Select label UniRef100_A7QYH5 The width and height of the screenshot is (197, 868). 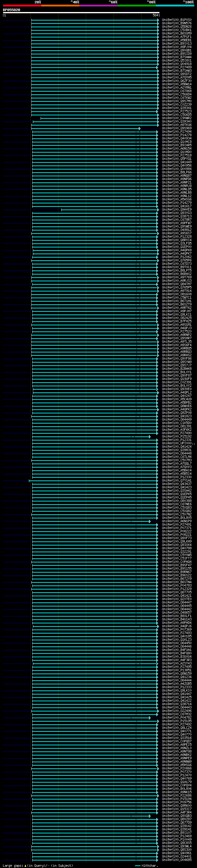(176, 78)
